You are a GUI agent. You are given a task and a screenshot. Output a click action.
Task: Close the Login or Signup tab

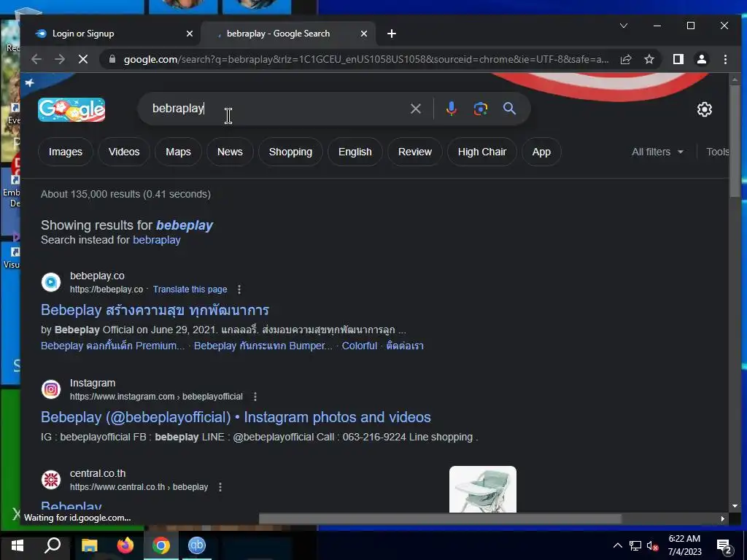(x=190, y=34)
